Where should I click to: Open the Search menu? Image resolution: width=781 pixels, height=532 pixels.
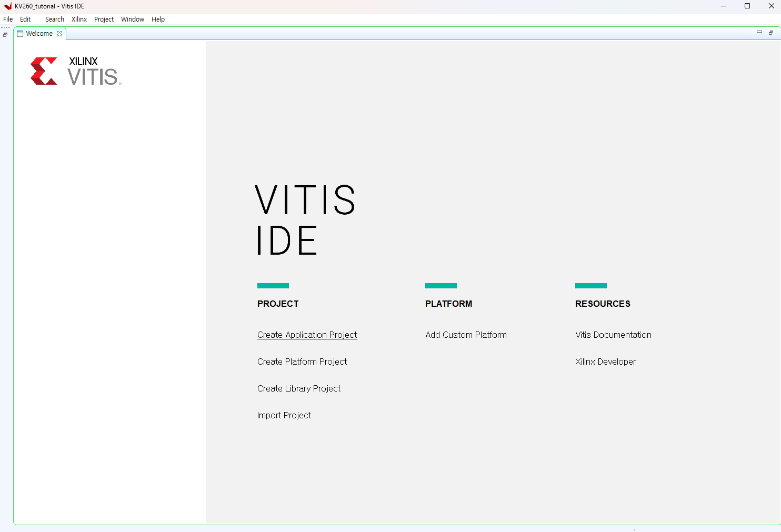[x=55, y=19]
